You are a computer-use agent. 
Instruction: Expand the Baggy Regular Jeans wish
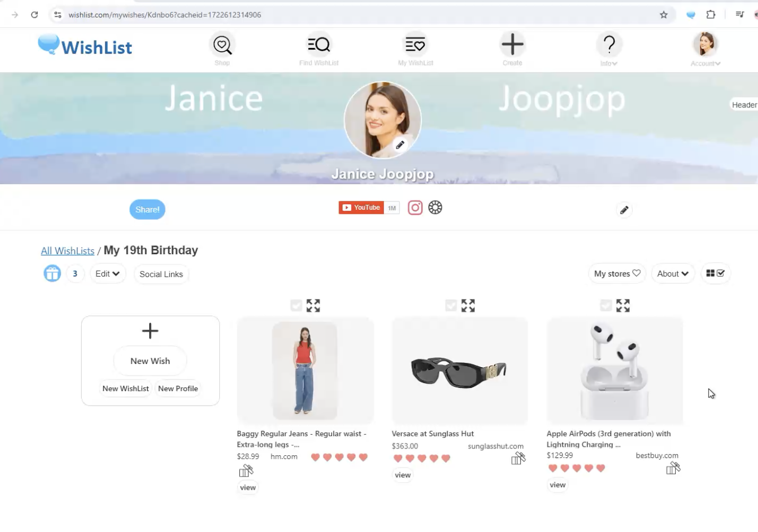(313, 306)
